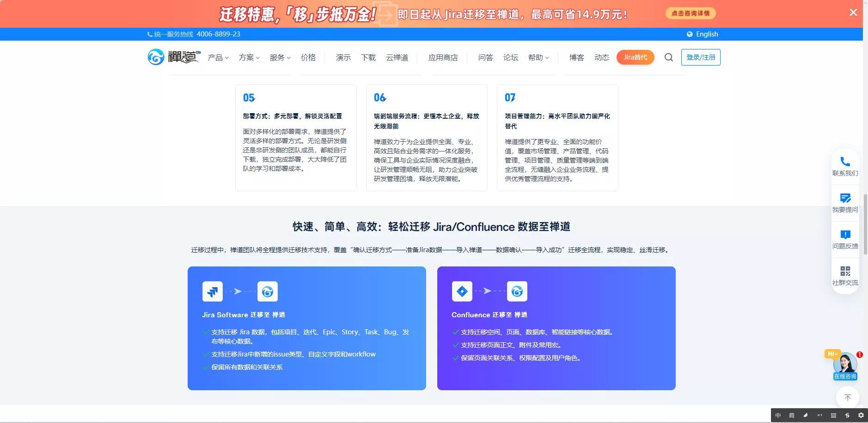The image size is (868, 423).
Task: Click the 登录/注册 button
Action: click(x=701, y=57)
